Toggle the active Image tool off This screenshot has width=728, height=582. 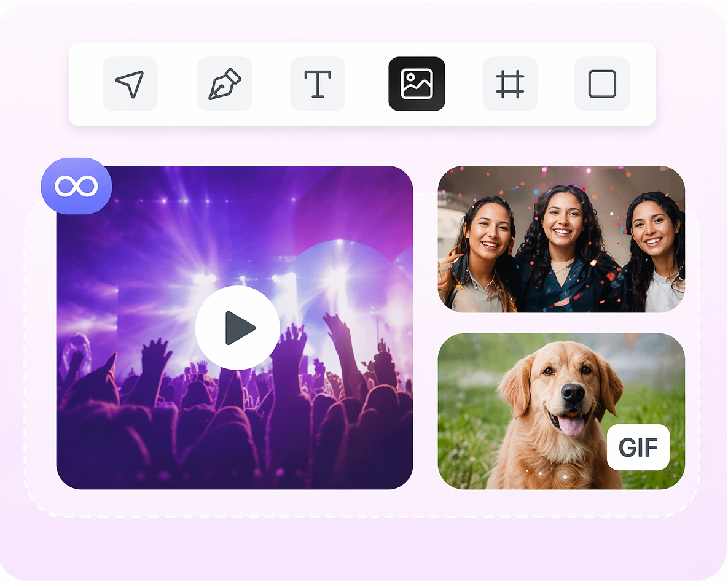point(416,84)
